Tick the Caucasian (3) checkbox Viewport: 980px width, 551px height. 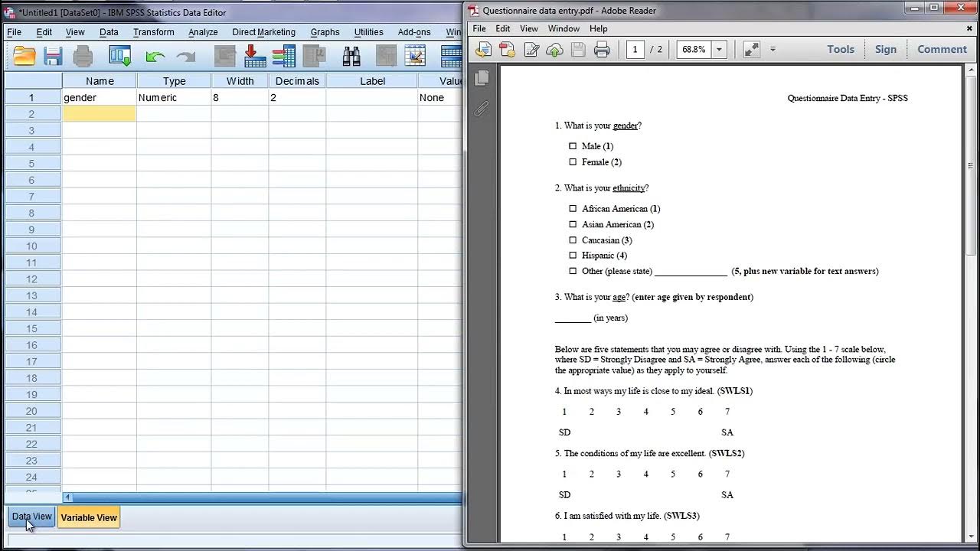point(573,240)
